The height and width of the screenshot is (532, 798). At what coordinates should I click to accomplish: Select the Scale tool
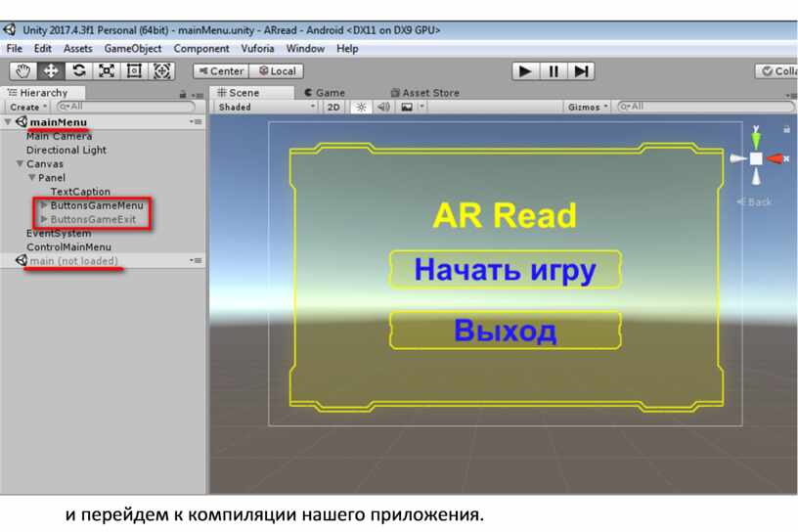pyautogui.click(x=106, y=70)
